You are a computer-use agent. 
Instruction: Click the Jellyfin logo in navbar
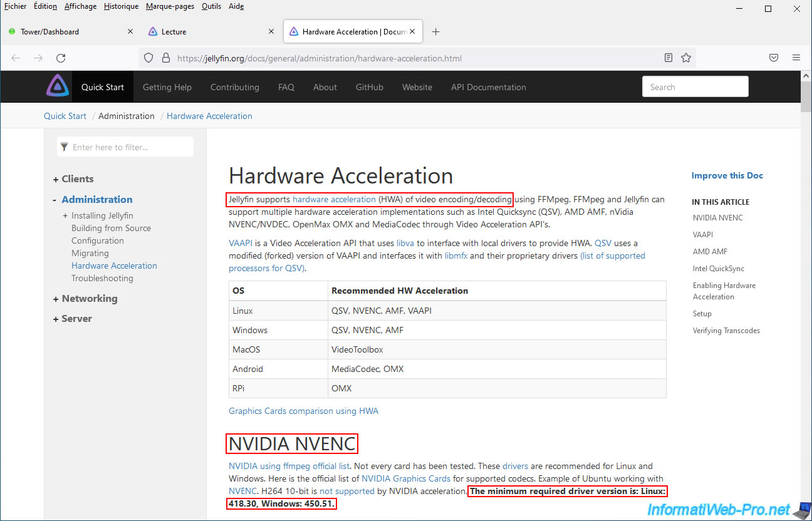coord(57,86)
